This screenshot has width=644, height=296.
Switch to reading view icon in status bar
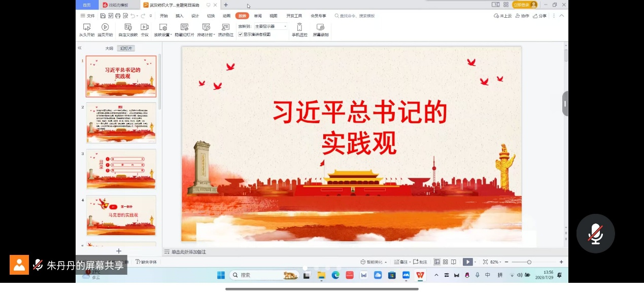click(x=453, y=262)
